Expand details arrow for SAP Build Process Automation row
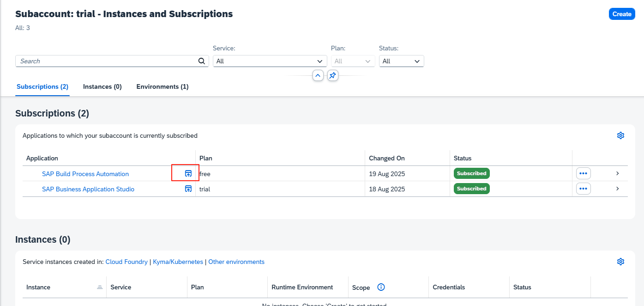This screenshot has width=644, height=306. tap(617, 173)
